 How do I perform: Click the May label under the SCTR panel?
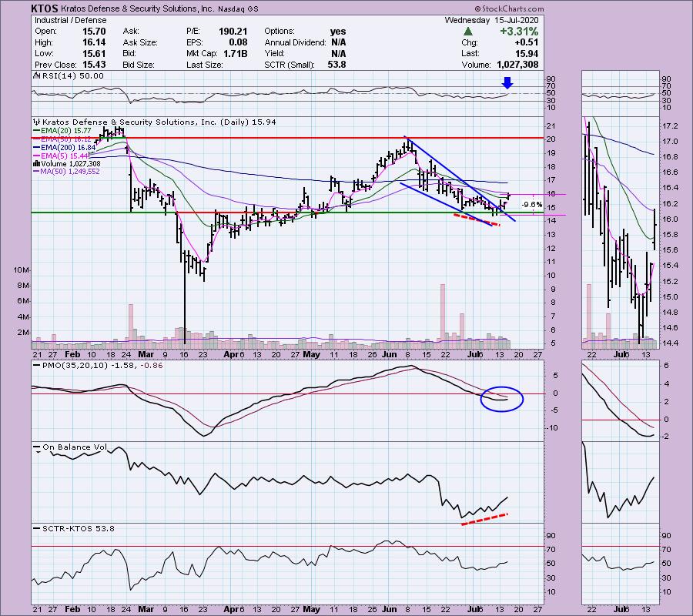pos(312,609)
